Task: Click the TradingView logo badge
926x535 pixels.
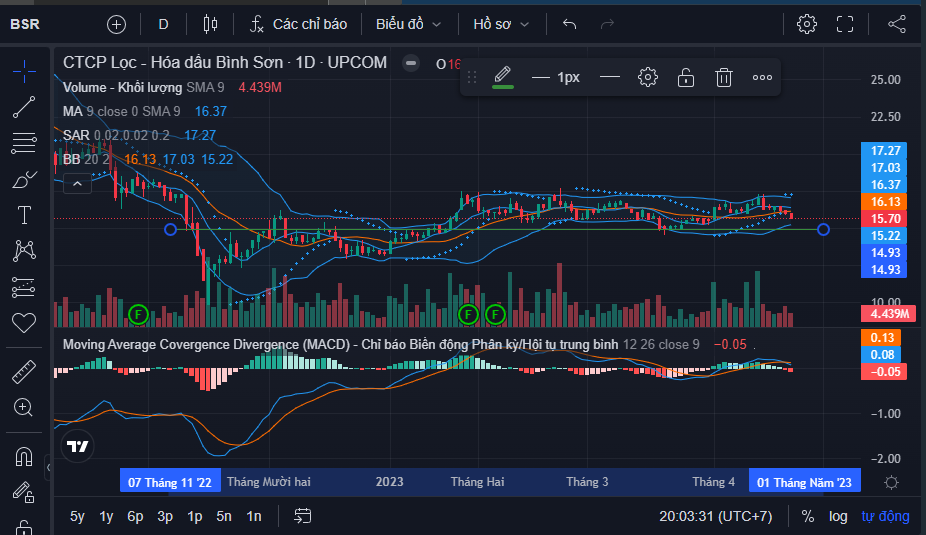Action: [78, 446]
